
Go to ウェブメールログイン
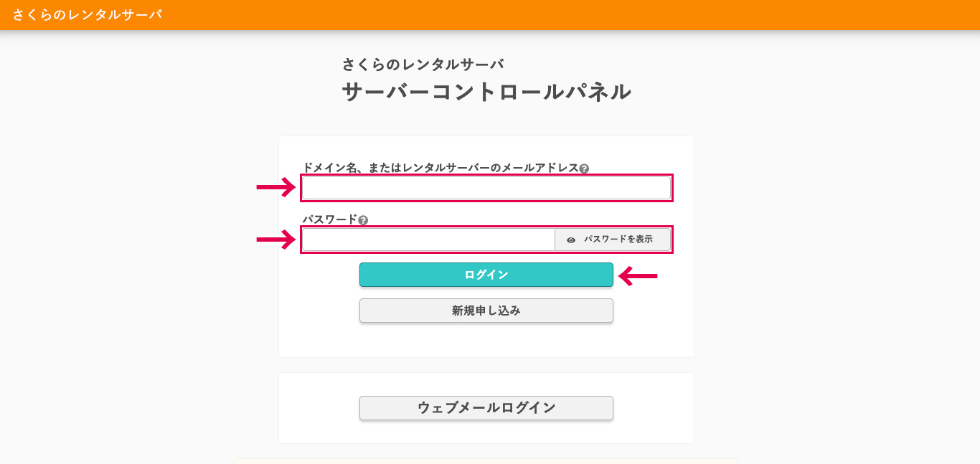pyautogui.click(x=486, y=408)
